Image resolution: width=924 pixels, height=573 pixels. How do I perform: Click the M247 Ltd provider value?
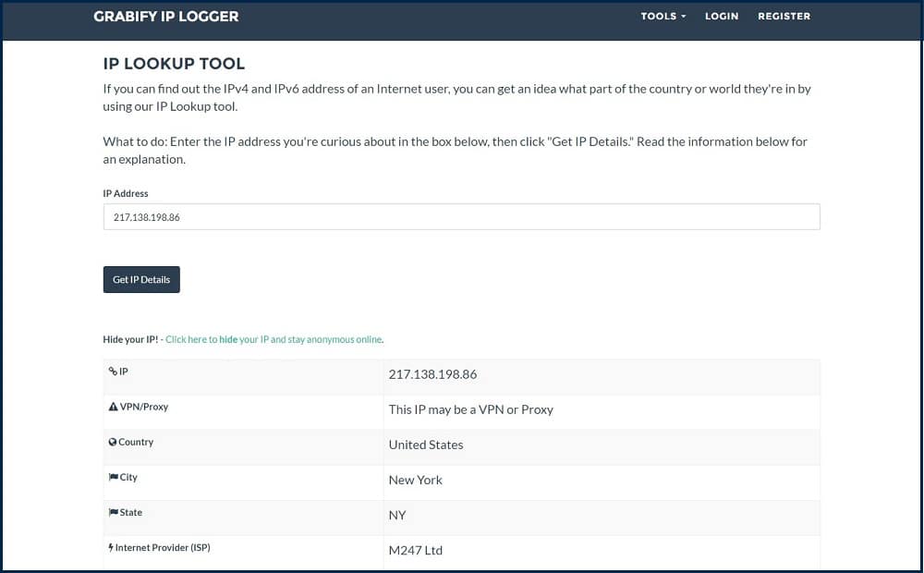415,550
